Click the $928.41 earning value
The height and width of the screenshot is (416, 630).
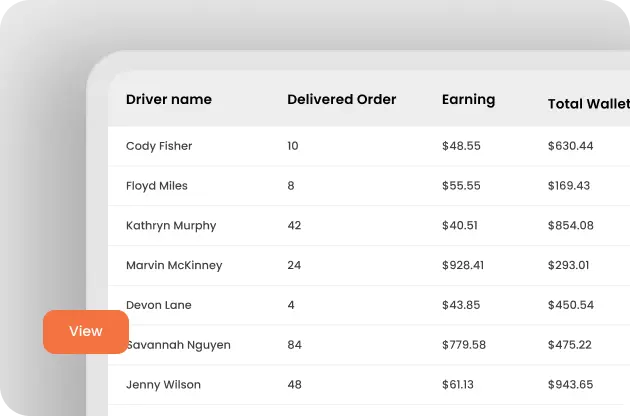pos(463,265)
